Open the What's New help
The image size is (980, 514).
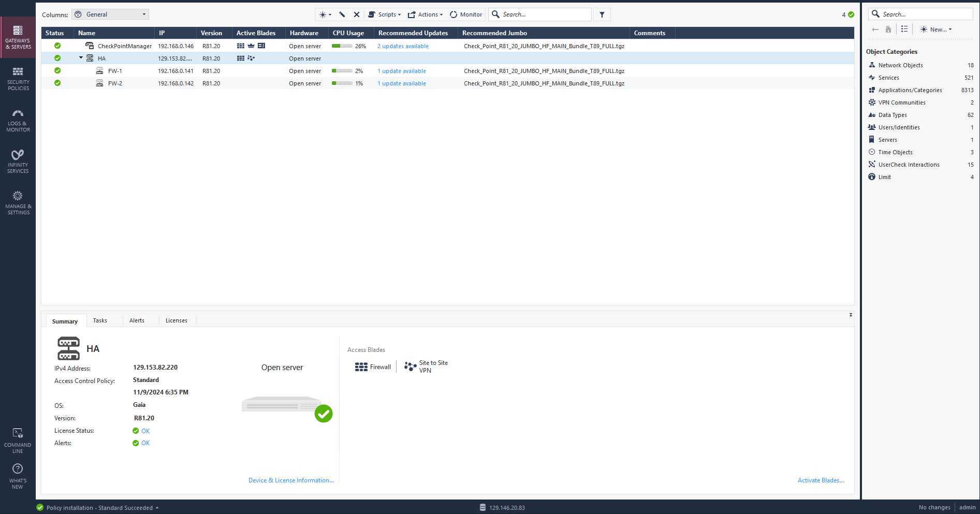click(18, 476)
